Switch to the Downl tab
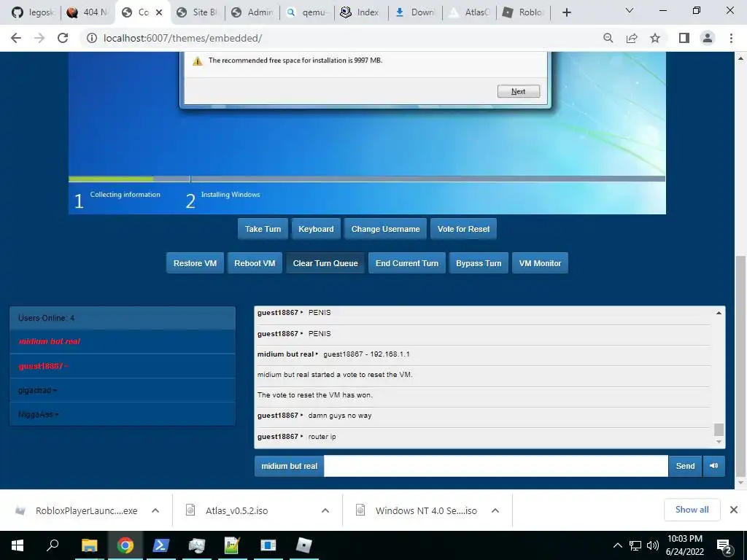Screen dimensions: 747x560 [415, 12]
